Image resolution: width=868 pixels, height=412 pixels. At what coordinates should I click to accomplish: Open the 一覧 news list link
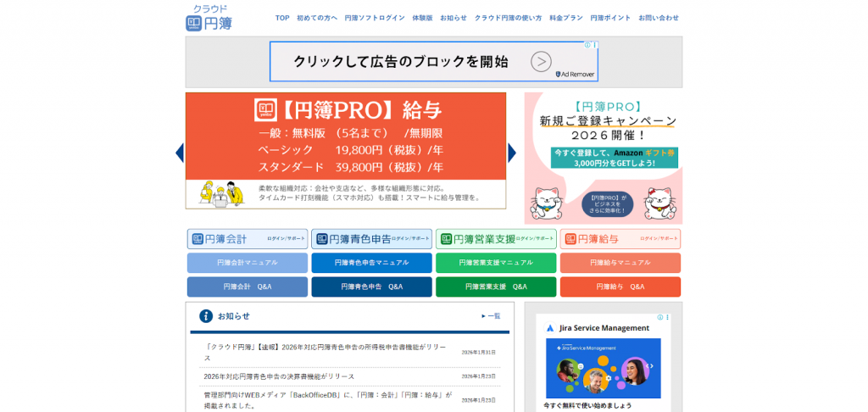(x=491, y=315)
